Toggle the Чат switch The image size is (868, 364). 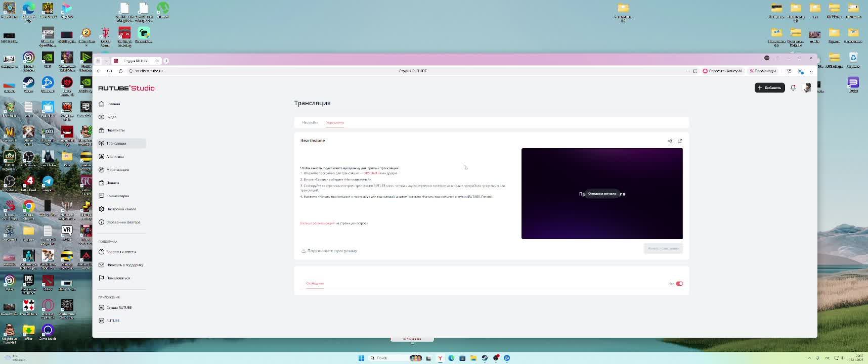coord(679,284)
